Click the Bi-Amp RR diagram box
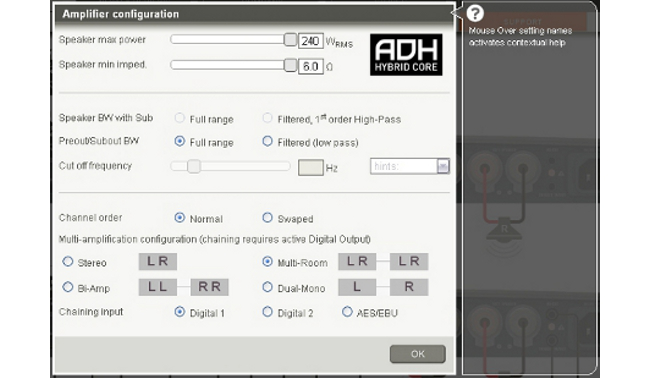 click(209, 287)
